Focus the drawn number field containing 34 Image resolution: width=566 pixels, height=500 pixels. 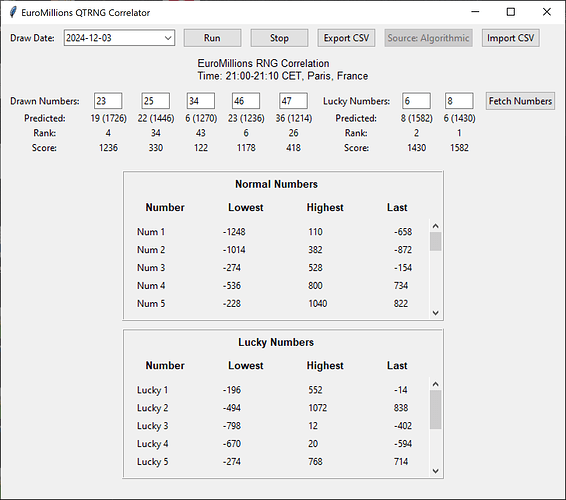[x=201, y=101]
